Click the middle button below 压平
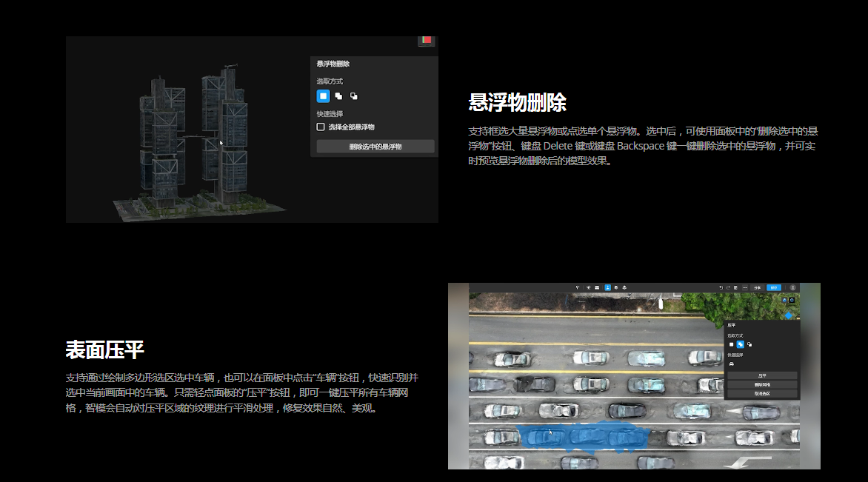Screen dimensions: 868x482 (x=762, y=385)
